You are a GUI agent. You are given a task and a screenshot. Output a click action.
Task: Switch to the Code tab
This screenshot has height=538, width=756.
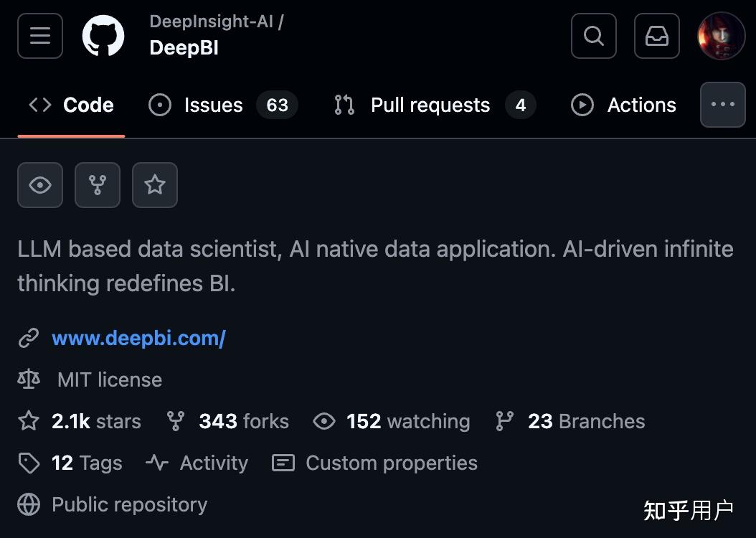pyautogui.click(x=72, y=105)
